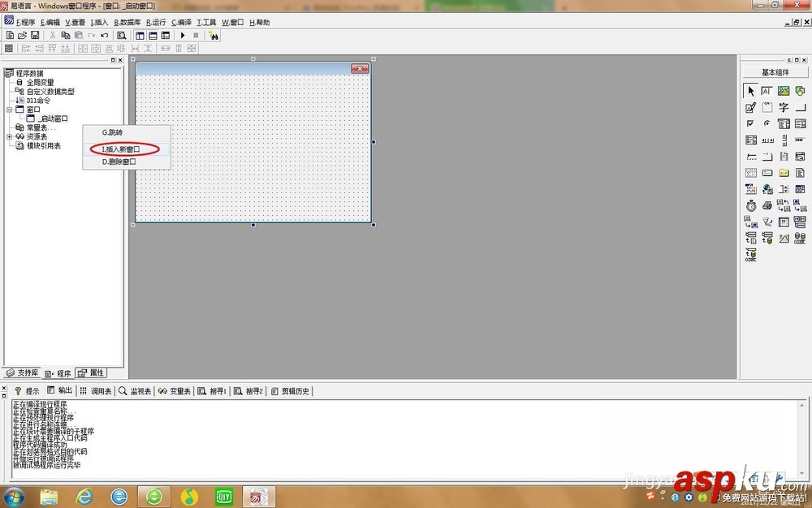This screenshot has height=508, width=812.
Task: Select the Combo box component icon
Action: click(784, 123)
